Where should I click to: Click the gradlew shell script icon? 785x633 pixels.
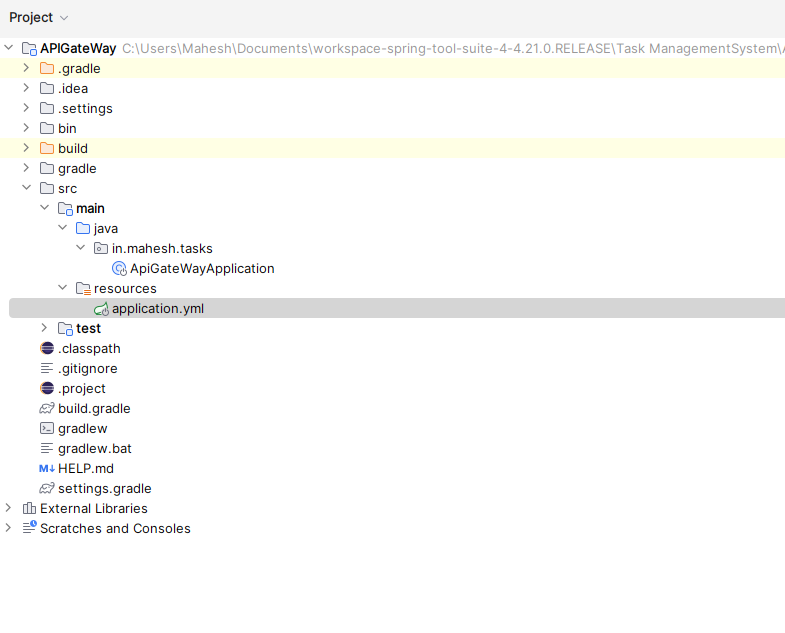[x=47, y=428]
